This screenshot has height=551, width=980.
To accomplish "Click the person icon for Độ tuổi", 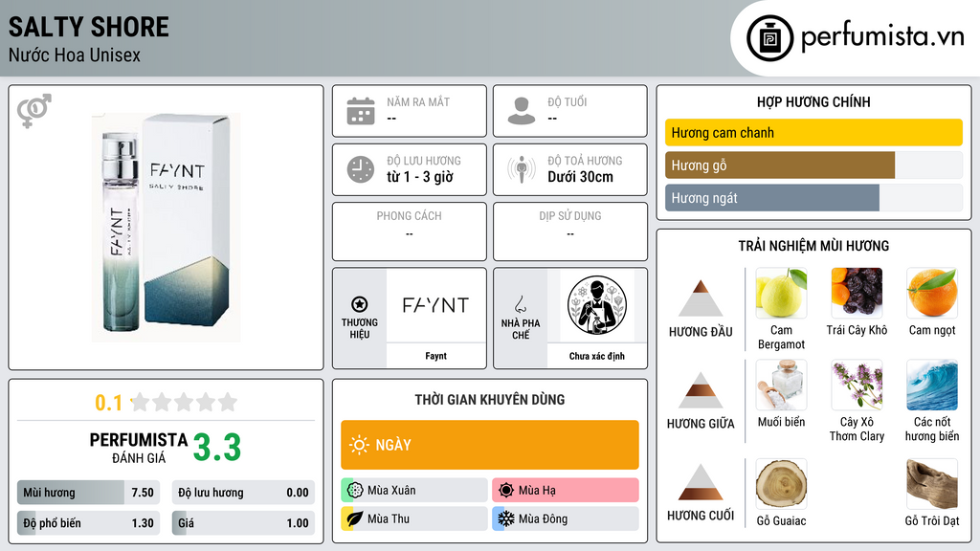I will pyautogui.click(x=522, y=111).
